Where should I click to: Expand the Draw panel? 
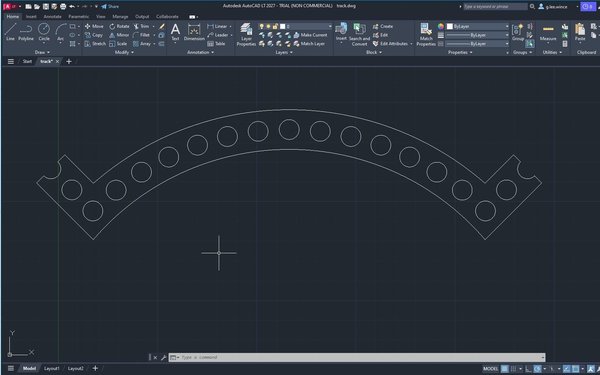tap(42, 52)
